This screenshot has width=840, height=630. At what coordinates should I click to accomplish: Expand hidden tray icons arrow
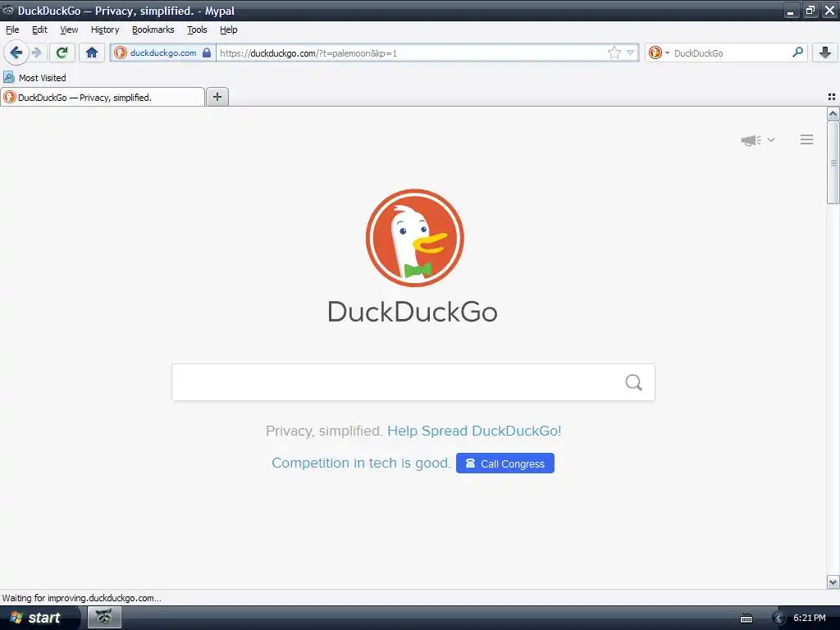pos(779,619)
